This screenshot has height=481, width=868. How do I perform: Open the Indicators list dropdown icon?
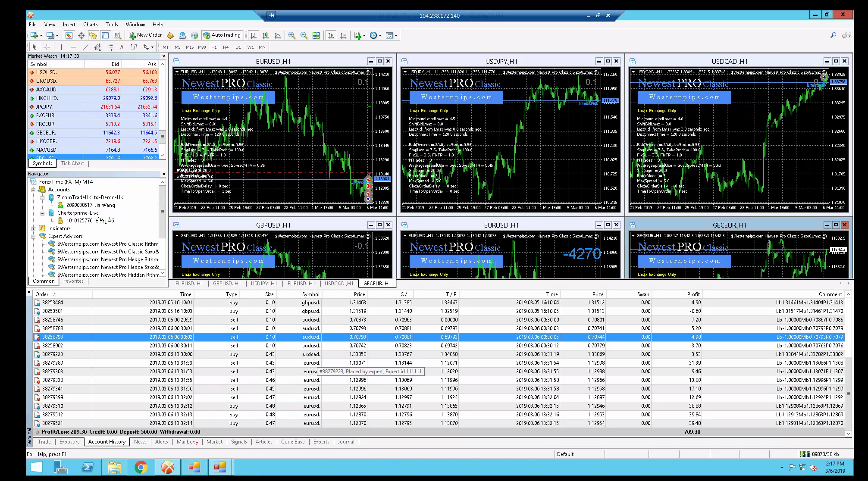359,35
